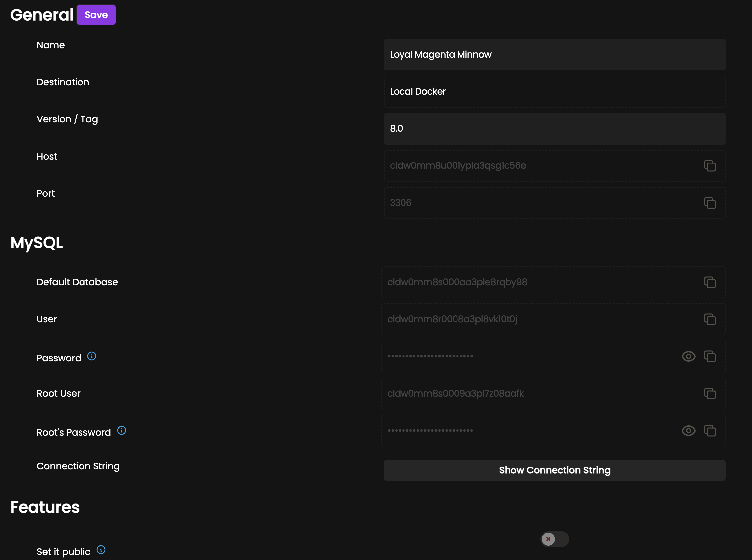Open the Password info tooltip
The height and width of the screenshot is (560, 752).
(91, 356)
